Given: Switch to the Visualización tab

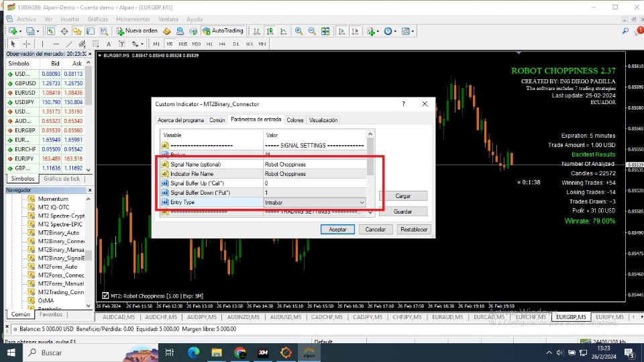Looking at the screenshot, I should [x=323, y=120].
